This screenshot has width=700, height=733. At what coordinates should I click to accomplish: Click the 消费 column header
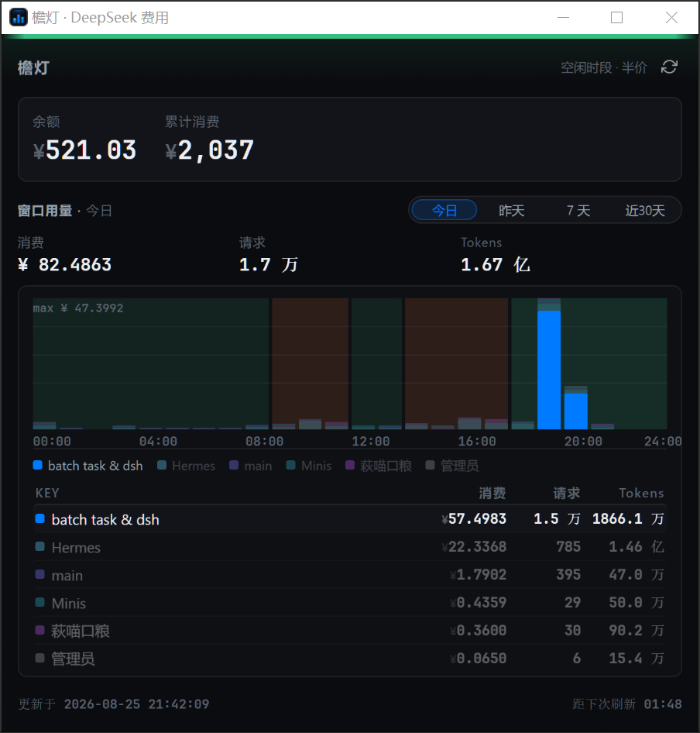492,493
